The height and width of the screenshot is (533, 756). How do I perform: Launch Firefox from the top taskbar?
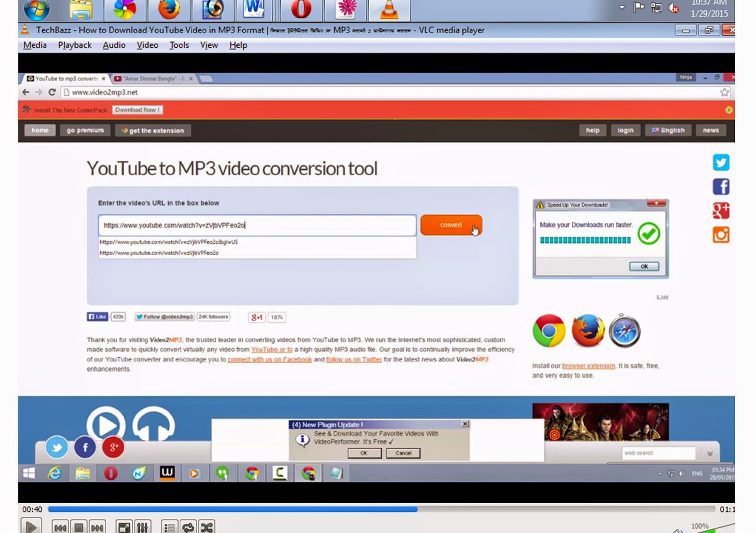[x=169, y=9]
